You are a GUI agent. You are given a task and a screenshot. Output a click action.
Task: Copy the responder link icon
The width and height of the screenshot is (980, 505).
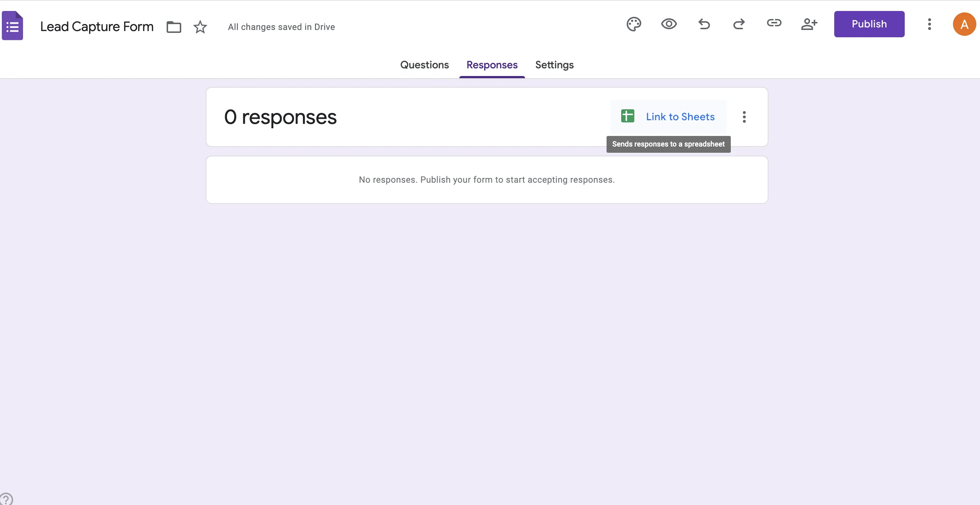click(774, 24)
